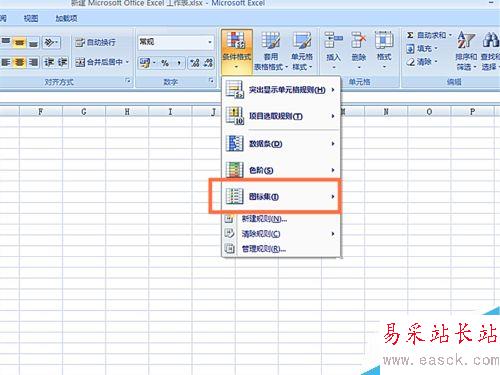The width and height of the screenshot is (500, 375).
Task: Open Format as Table (套用表格格式)
Action: click(270, 51)
